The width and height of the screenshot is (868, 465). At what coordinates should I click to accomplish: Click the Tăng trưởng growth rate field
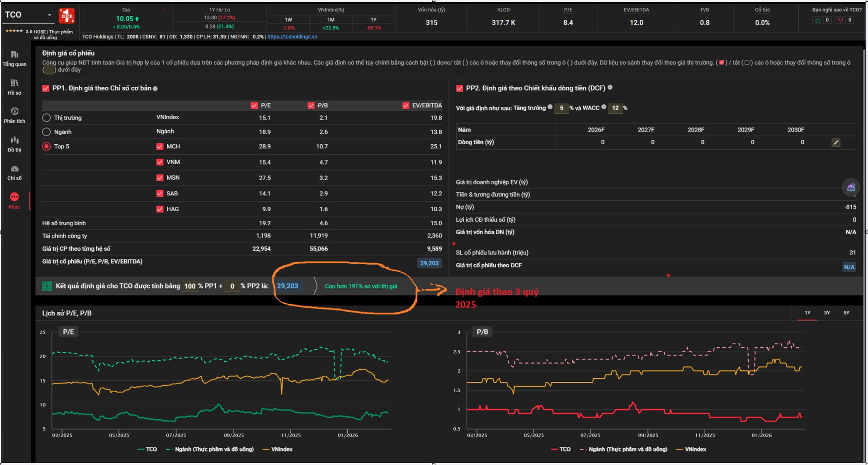point(561,108)
